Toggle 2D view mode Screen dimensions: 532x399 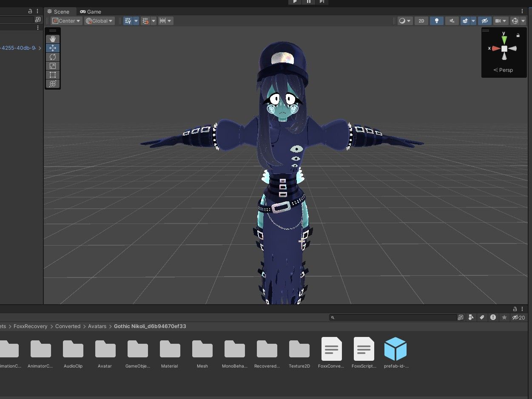pyautogui.click(x=421, y=21)
